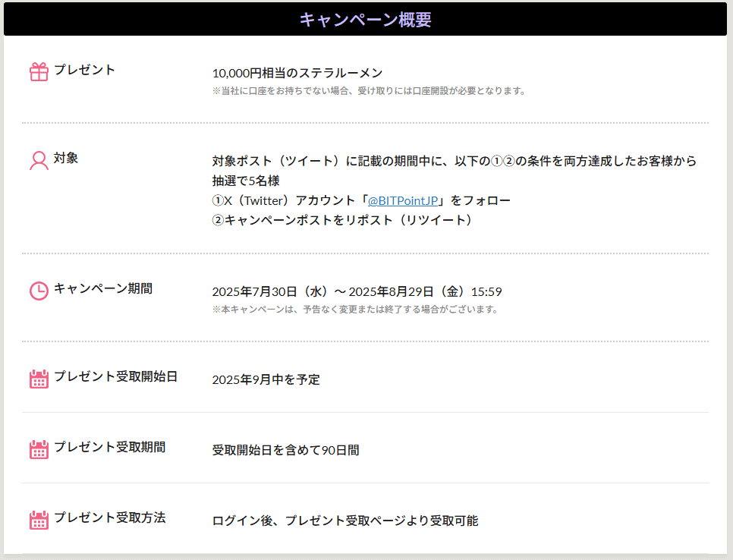Click the note about 予告なく変更または終了
The image size is (733, 560).
point(355,310)
